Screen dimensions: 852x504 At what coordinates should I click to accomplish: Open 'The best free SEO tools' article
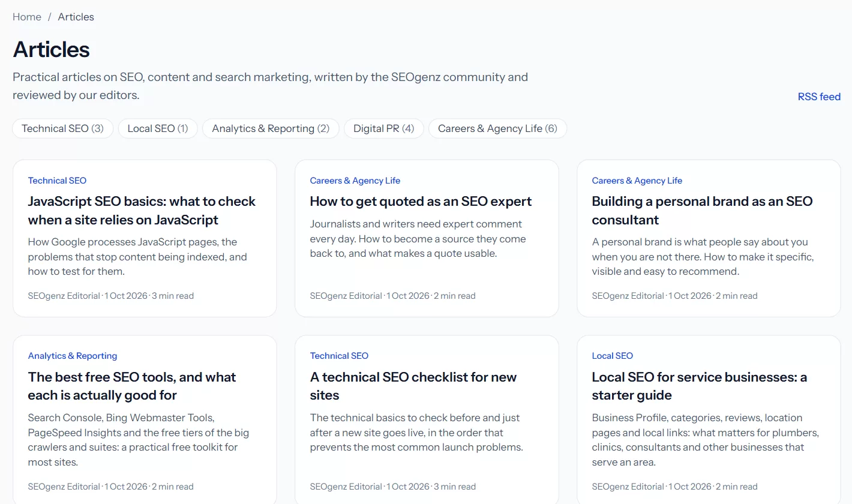pos(132,386)
